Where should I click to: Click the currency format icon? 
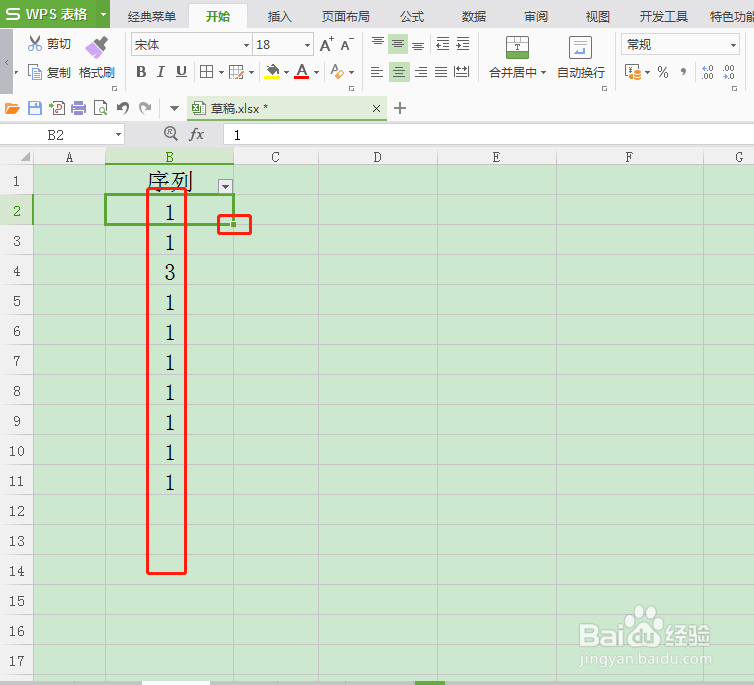633,72
